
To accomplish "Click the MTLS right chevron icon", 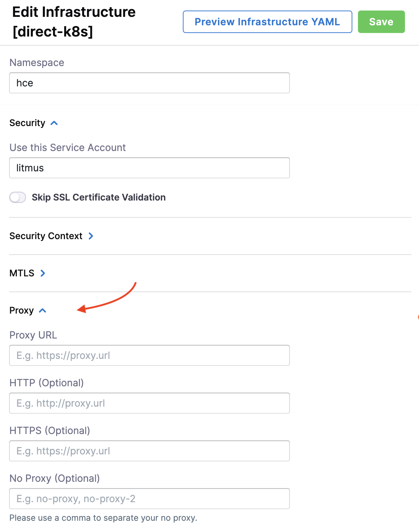I will (x=43, y=273).
